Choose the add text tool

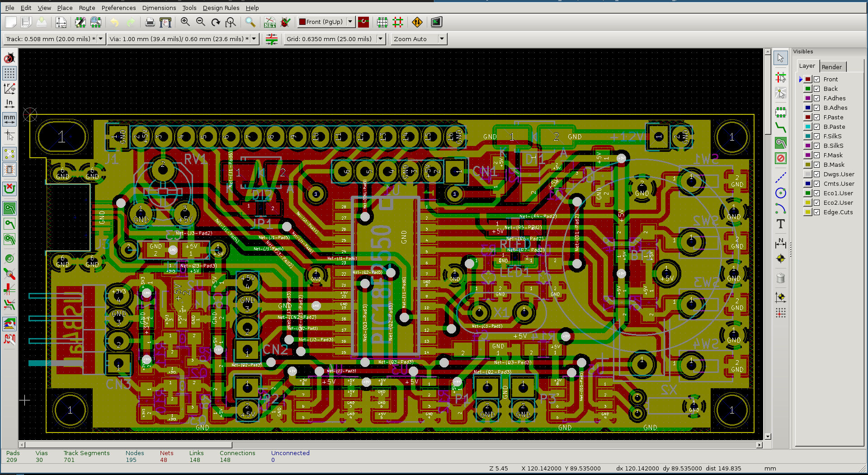[x=780, y=224]
